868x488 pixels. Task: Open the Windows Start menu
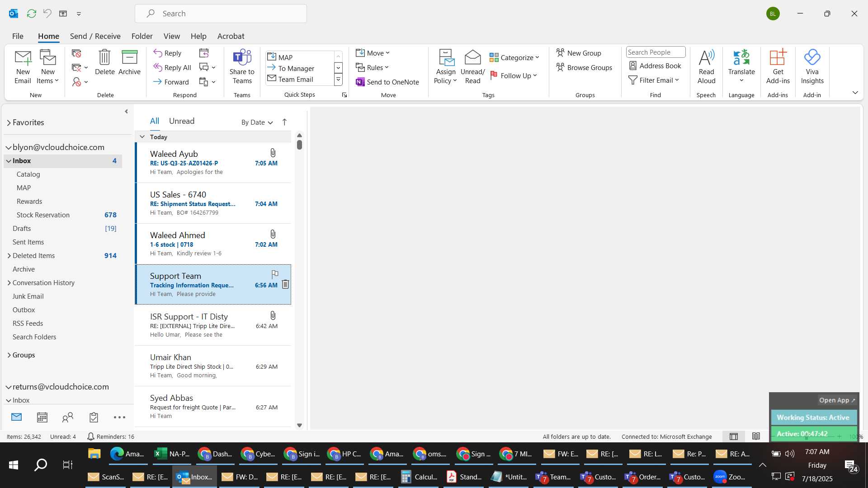click(x=14, y=465)
